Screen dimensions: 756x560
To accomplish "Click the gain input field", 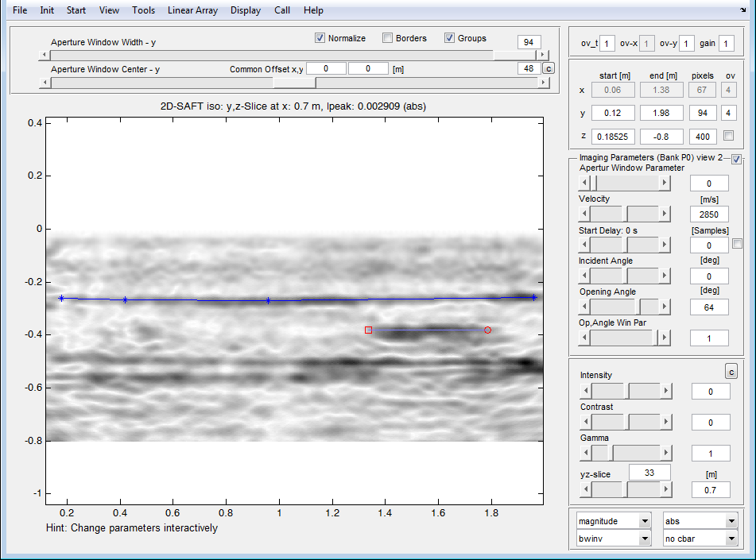I will point(726,44).
